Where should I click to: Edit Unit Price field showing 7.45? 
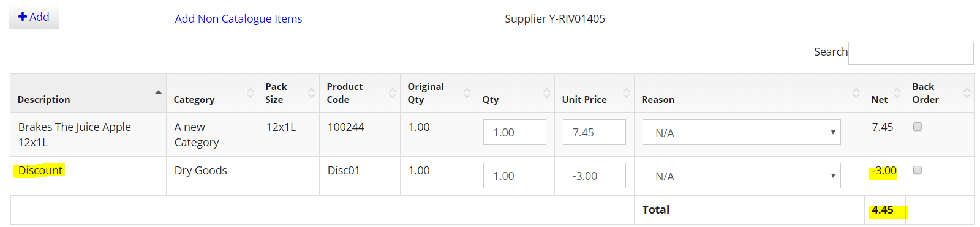pos(594,132)
